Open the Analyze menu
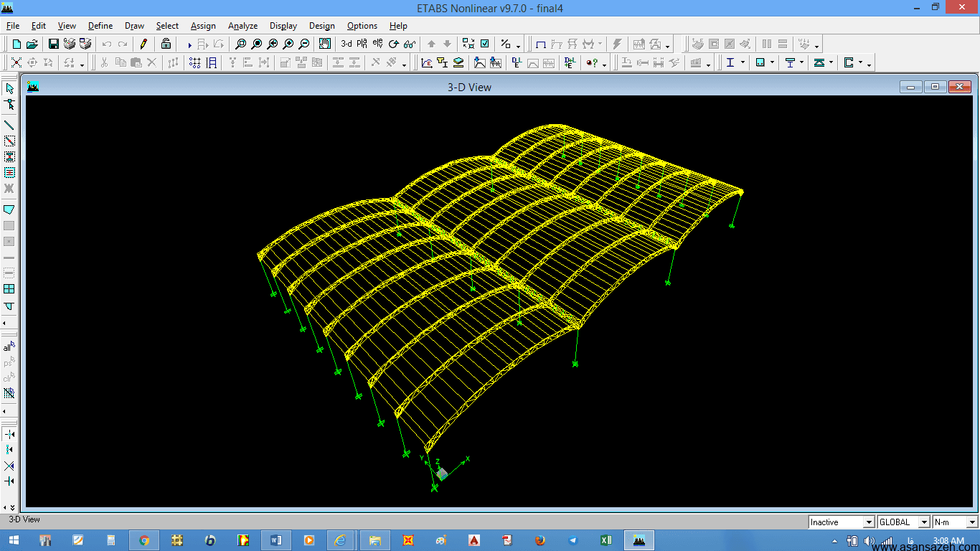980x551 pixels. (242, 26)
